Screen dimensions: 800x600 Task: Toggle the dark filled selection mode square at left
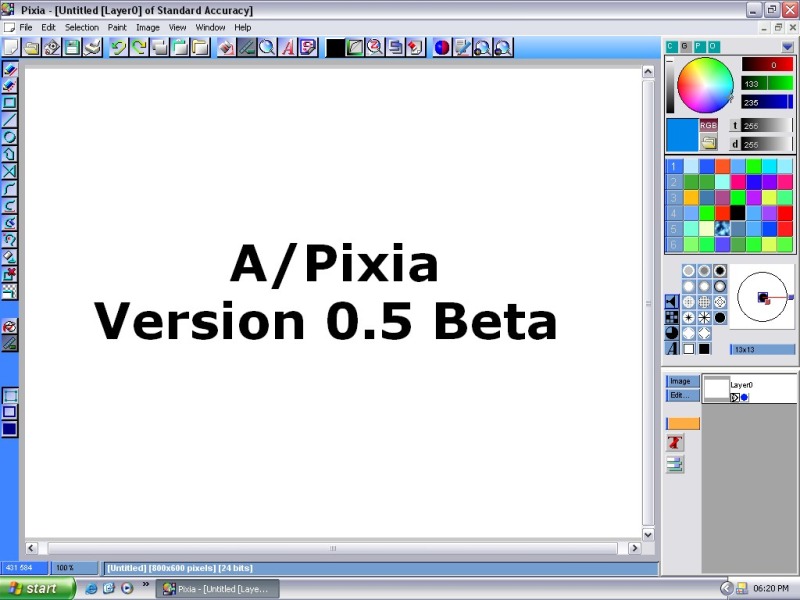(x=10, y=429)
